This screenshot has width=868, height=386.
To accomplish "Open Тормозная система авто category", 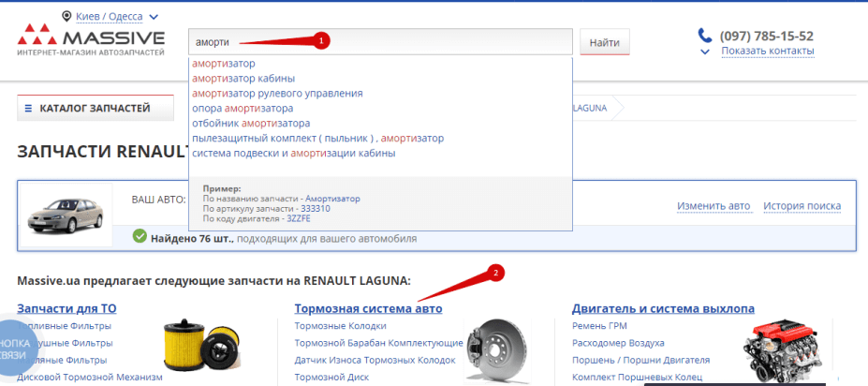I will coord(368,308).
